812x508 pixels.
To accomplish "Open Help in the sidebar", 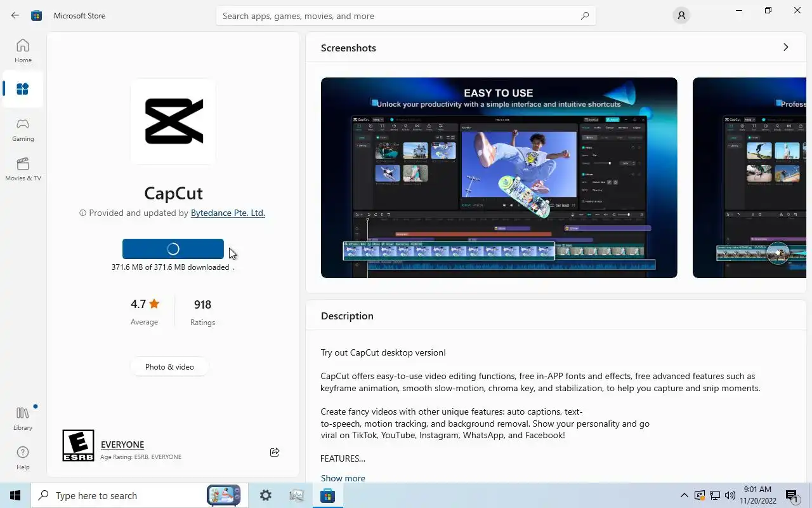I will 23,458.
